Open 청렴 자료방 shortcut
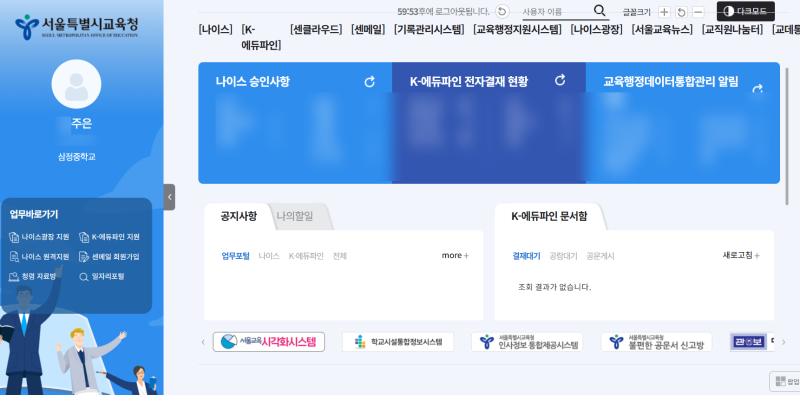This screenshot has width=800, height=395. click(x=33, y=277)
